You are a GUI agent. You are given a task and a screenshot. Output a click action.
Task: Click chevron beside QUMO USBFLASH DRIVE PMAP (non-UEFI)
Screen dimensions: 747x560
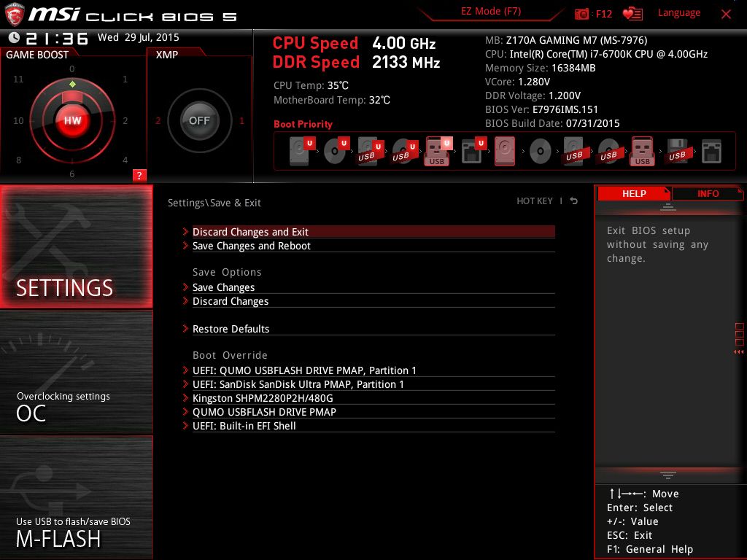[x=185, y=411]
